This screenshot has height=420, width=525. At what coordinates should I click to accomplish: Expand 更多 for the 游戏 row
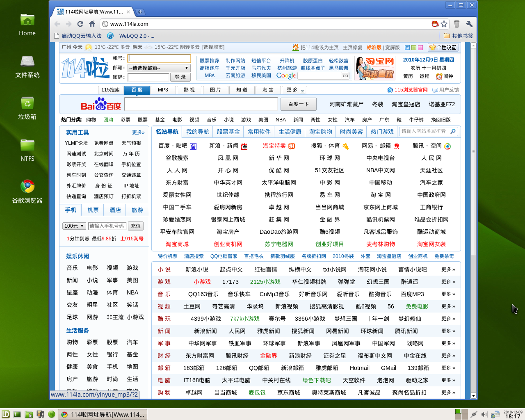[448, 282]
